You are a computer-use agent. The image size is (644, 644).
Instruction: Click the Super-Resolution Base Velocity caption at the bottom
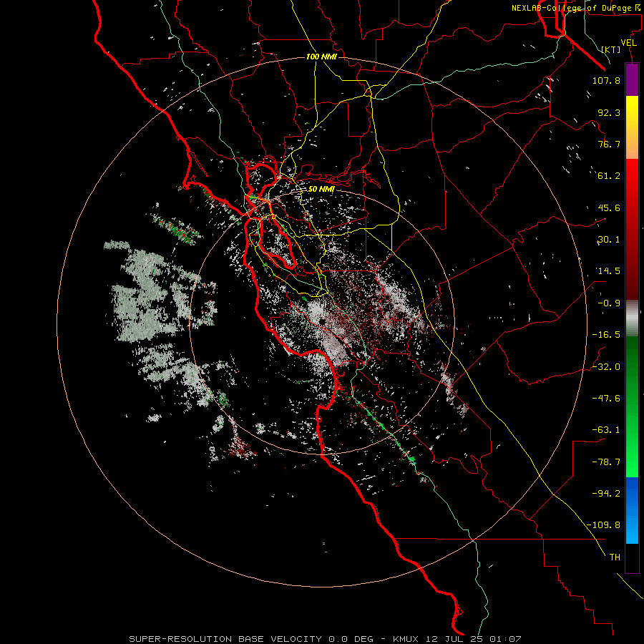click(x=326, y=639)
